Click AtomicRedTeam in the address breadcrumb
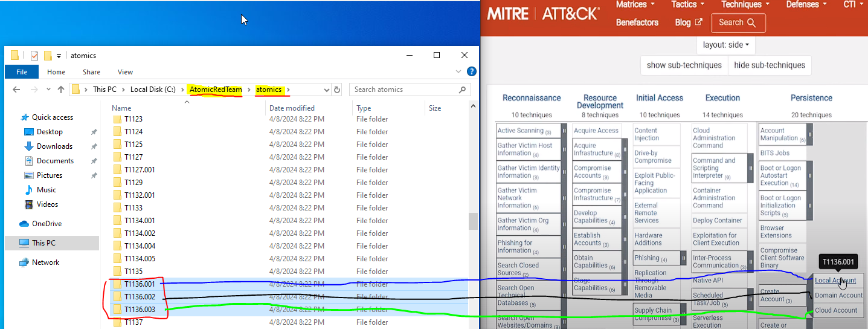This screenshot has height=329, width=868. [215, 90]
